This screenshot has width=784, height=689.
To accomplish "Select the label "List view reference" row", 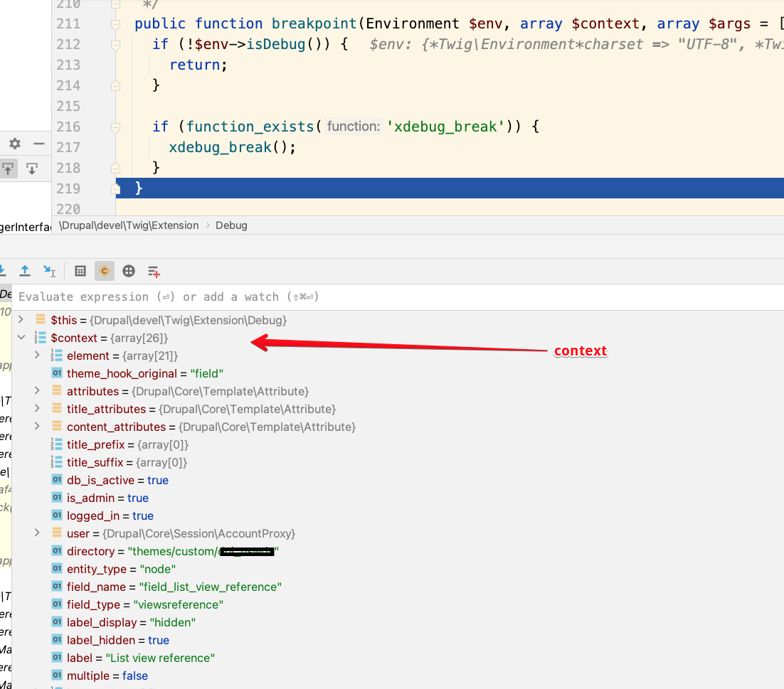I will coord(398,658).
